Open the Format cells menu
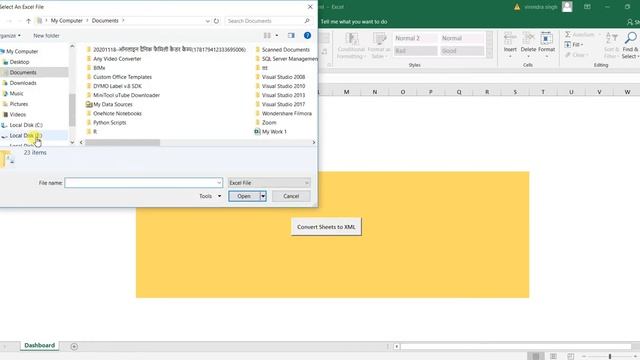640x360 pixels. (x=547, y=44)
